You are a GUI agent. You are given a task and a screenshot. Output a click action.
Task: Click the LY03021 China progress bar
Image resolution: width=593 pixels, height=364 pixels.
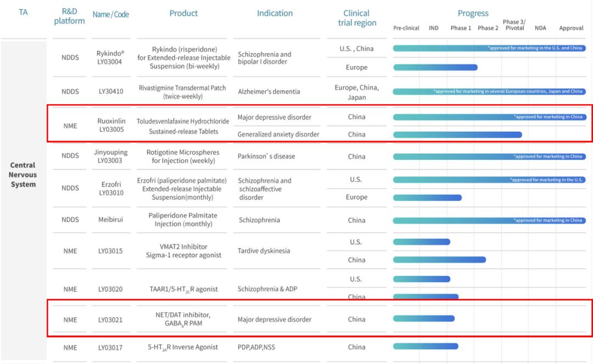click(x=423, y=319)
